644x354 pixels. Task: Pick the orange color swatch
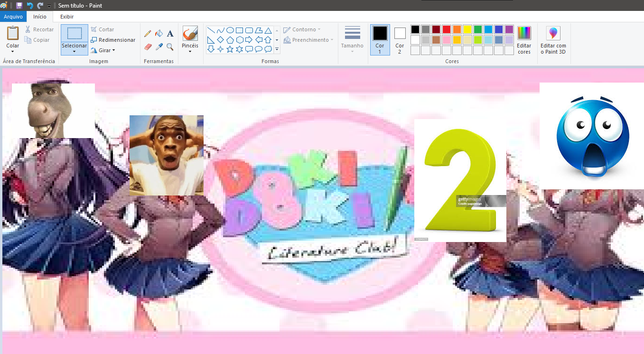pos(457,29)
